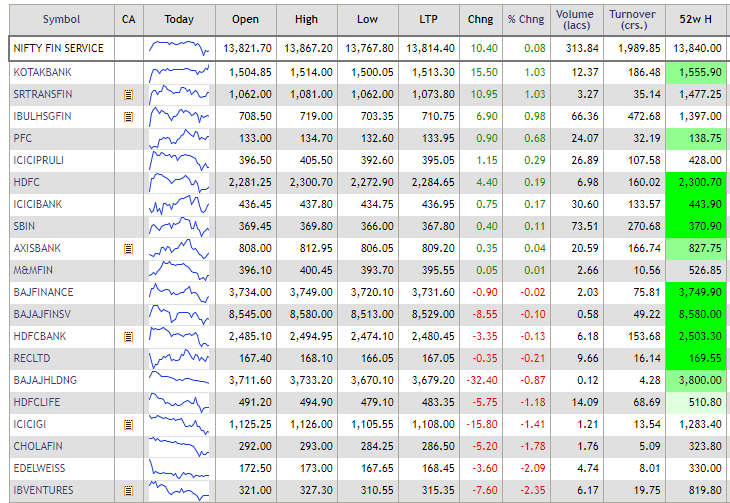Viewport: 730px width, 503px height.
Task: Open the BAJFINANCE stock link
Action: 42,292
